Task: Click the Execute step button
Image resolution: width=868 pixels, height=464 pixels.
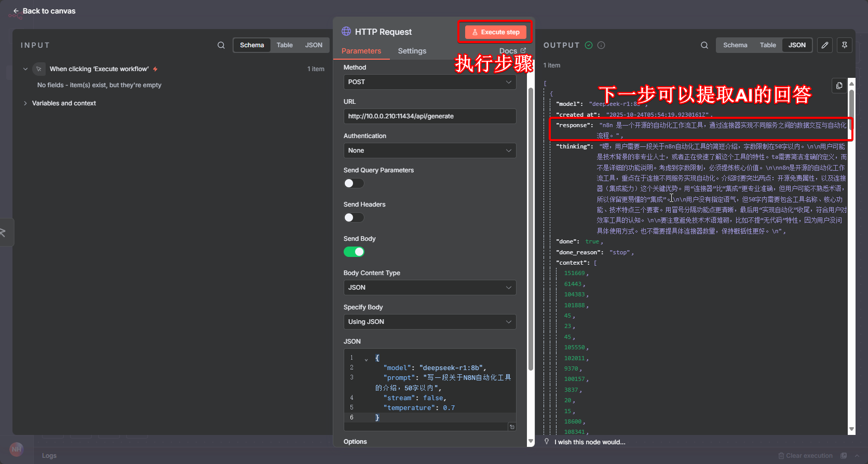Action: 496,32
